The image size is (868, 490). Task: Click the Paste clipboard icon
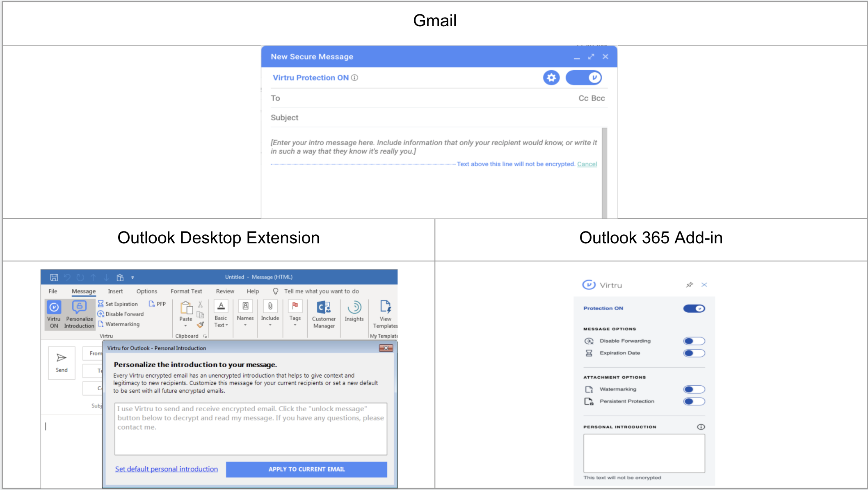(x=186, y=308)
